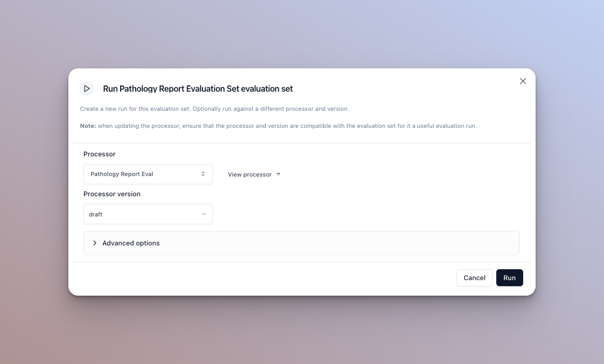The height and width of the screenshot is (364, 604).
Task: Start the evaluation with the Run button
Action: [x=509, y=278]
